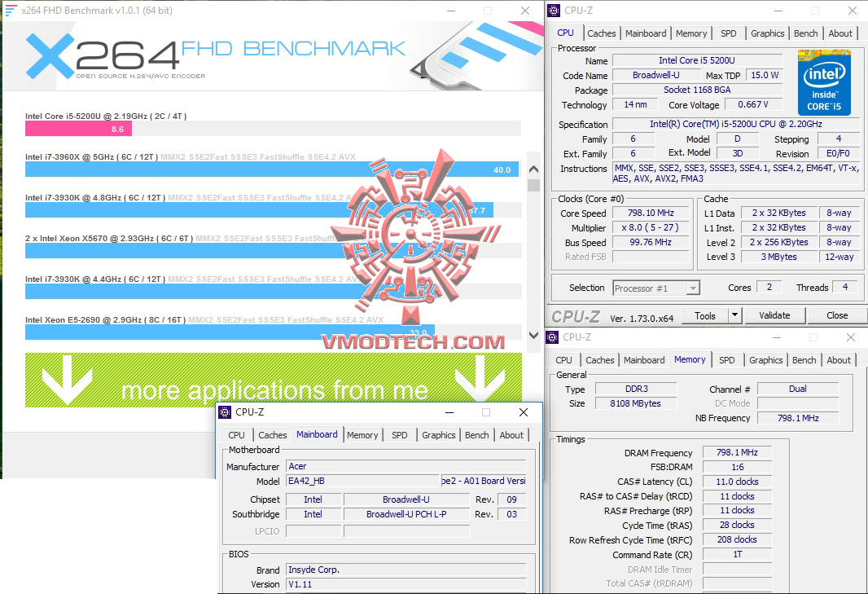Open the Tools dropdown arrow in CPU-Z
The width and height of the screenshot is (868, 594).
(734, 315)
